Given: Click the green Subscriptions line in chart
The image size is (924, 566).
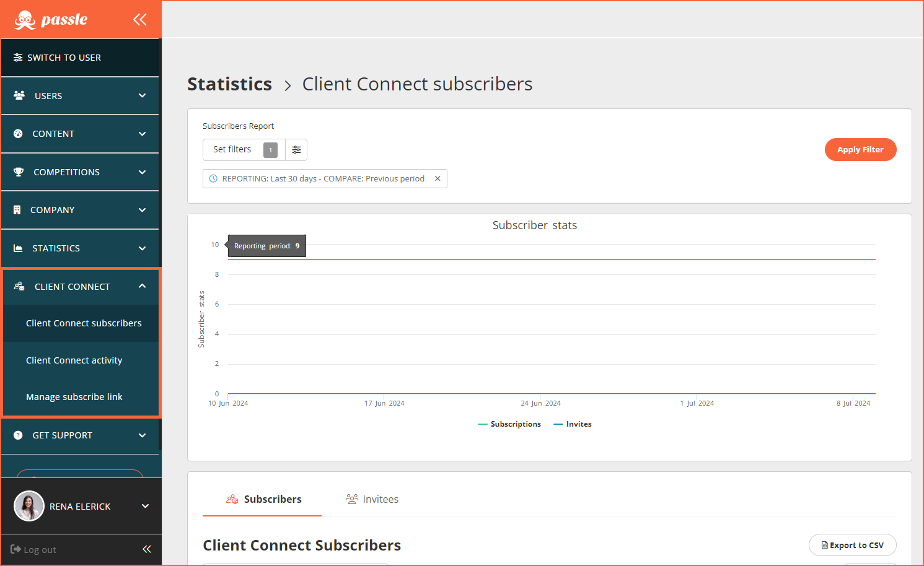Looking at the screenshot, I should pyautogui.click(x=552, y=259).
